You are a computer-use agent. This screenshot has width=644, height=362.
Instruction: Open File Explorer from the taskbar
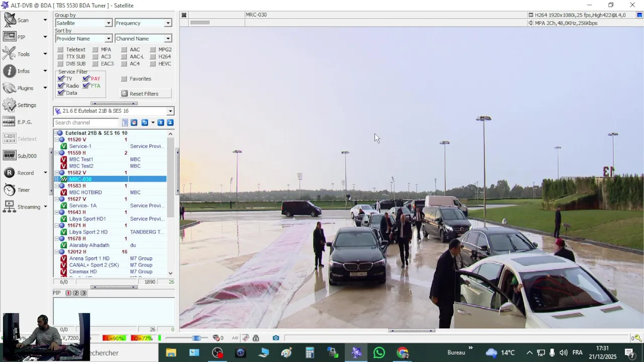[x=171, y=353]
